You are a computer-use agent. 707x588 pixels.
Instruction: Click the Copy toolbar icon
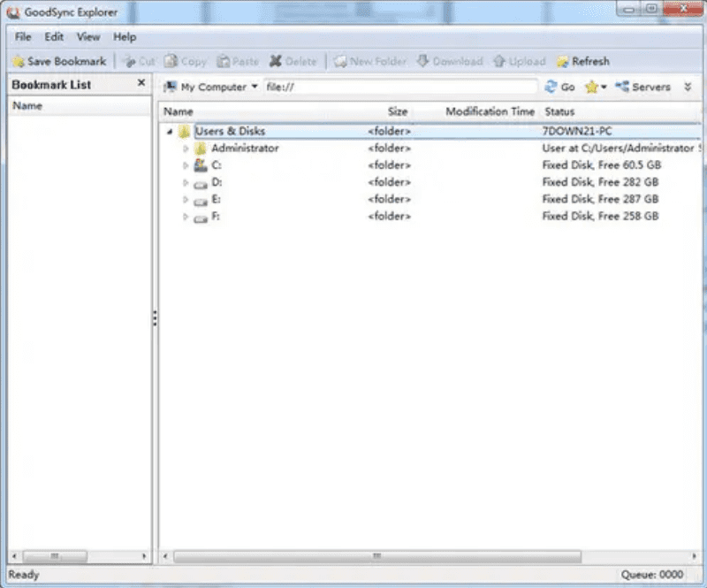click(171, 61)
